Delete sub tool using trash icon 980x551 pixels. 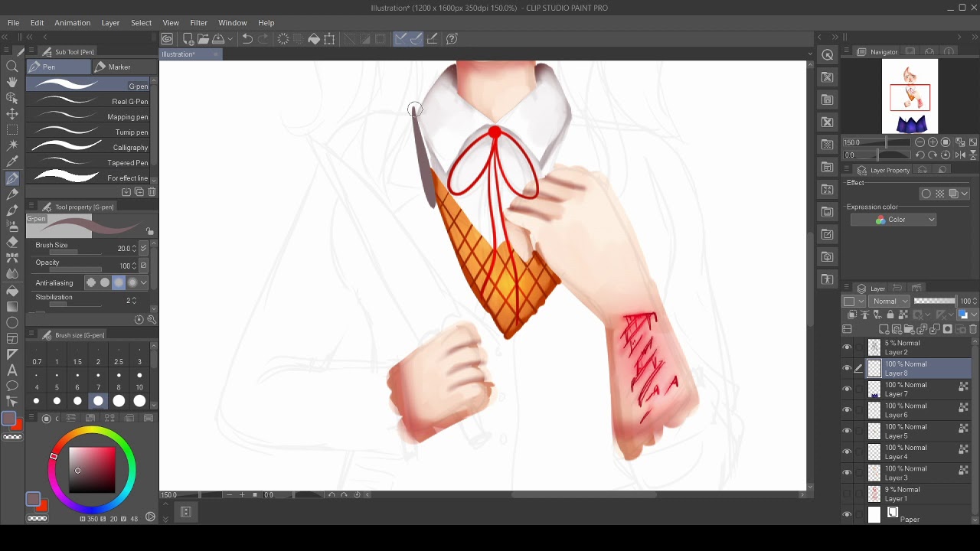152,192
